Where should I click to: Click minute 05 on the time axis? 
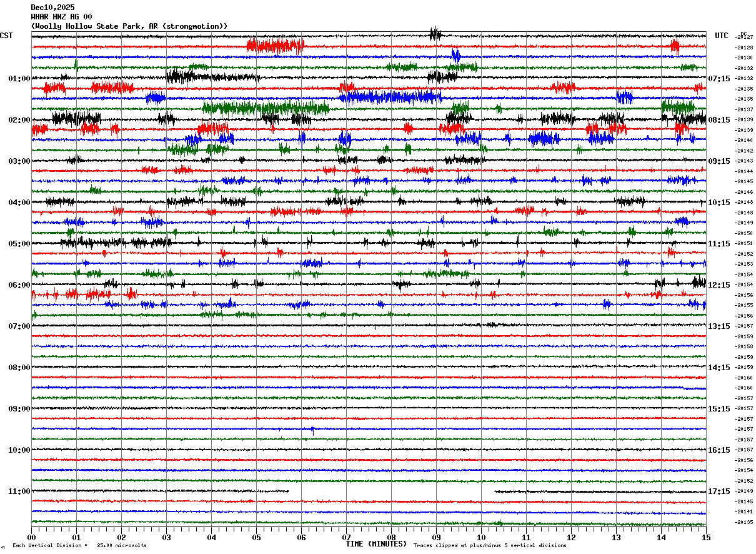point(256,537)
